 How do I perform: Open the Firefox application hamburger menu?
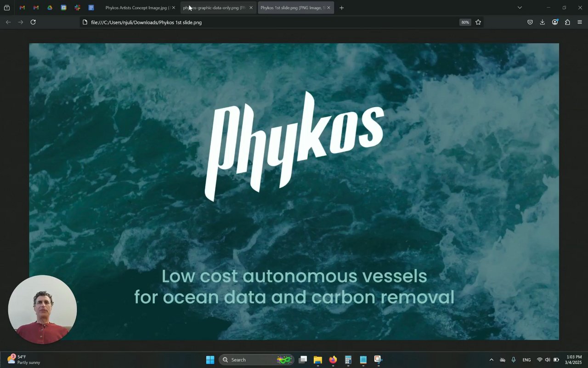pyautogui.click(x=580, y=22)
